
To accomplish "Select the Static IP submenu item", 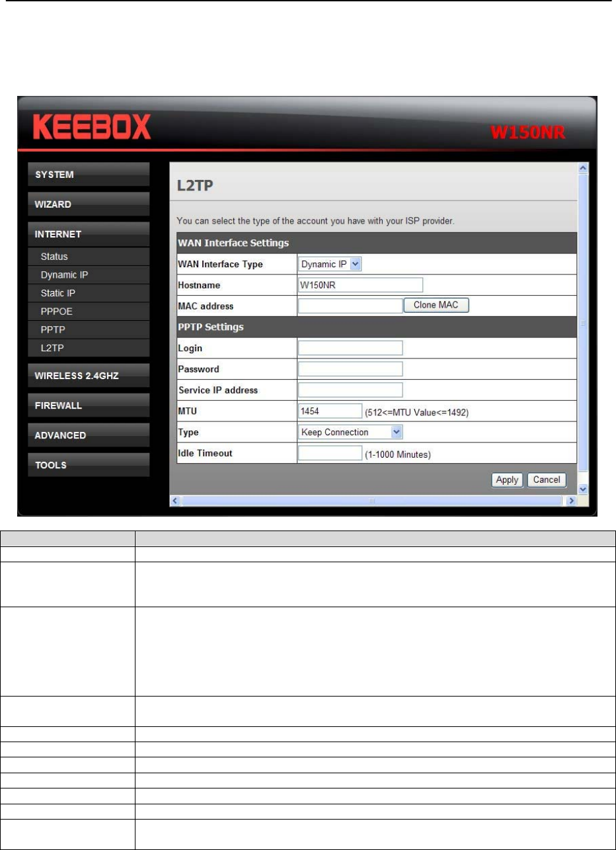I will click(89, 292).
